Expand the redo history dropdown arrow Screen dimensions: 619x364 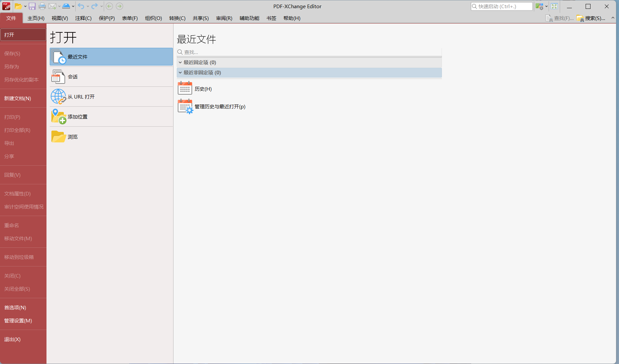click(x=101, y=6)
